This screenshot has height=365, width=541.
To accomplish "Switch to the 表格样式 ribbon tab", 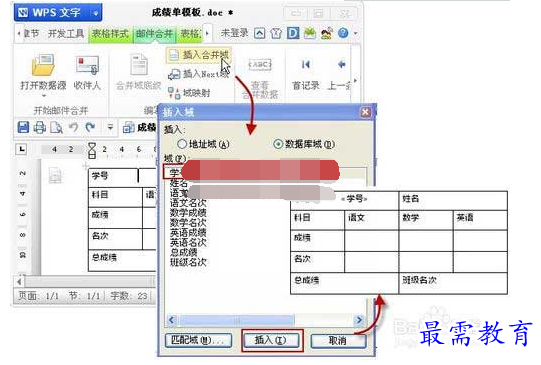I will pyautogui.click(x=110, y=34).
